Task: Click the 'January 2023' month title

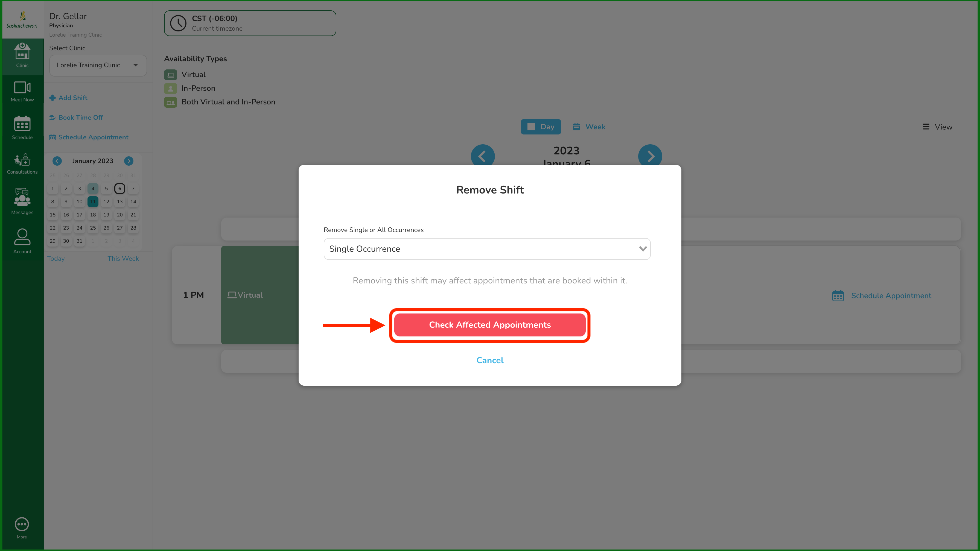Action: [92, 161]
